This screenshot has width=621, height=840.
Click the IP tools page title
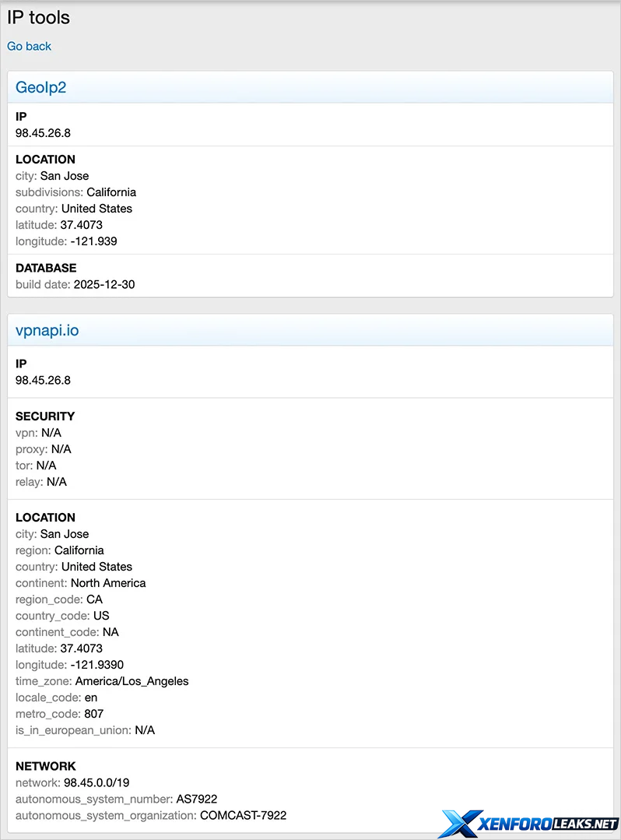[x=38, y=17]
